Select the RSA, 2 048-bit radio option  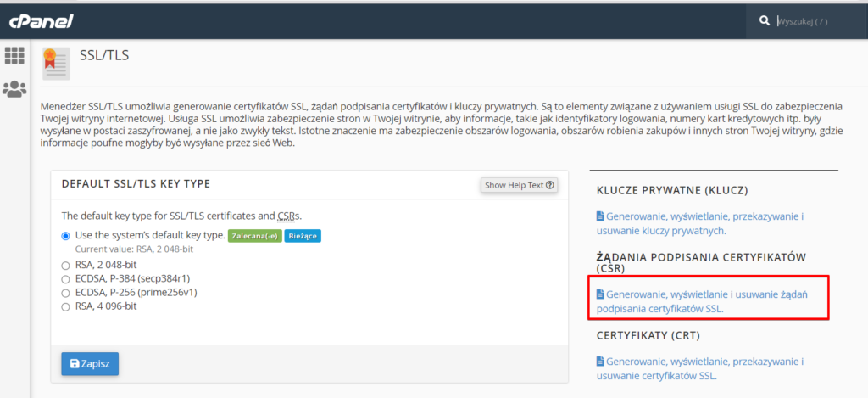[66, 266]
